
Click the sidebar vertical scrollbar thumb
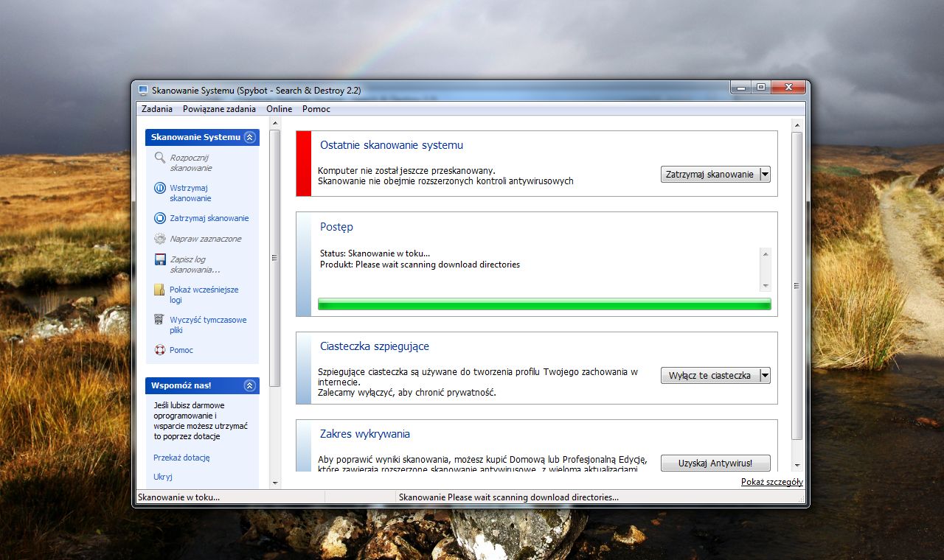(275, 258)
